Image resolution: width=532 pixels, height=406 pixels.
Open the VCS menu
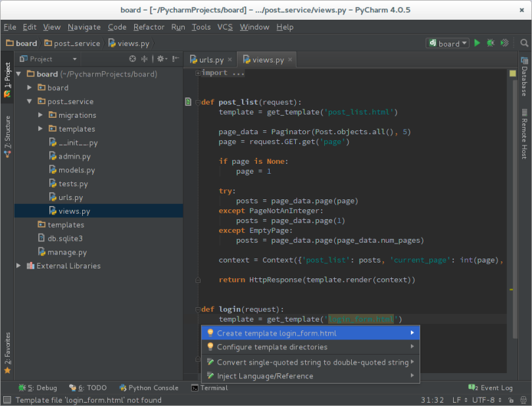(x=225, y=27)
